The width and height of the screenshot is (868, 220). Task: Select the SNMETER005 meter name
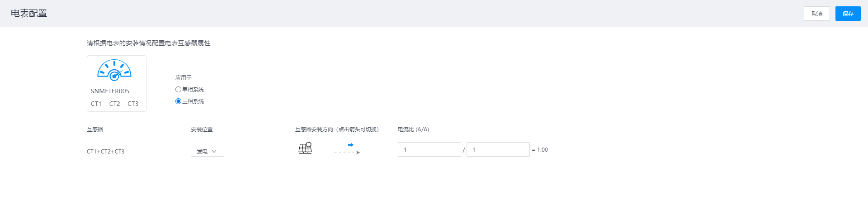[x=110, y=91]
